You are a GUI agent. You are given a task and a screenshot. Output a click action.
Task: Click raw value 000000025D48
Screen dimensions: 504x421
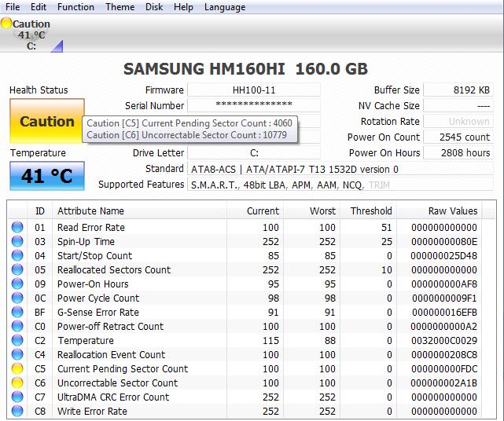(444, 255)
